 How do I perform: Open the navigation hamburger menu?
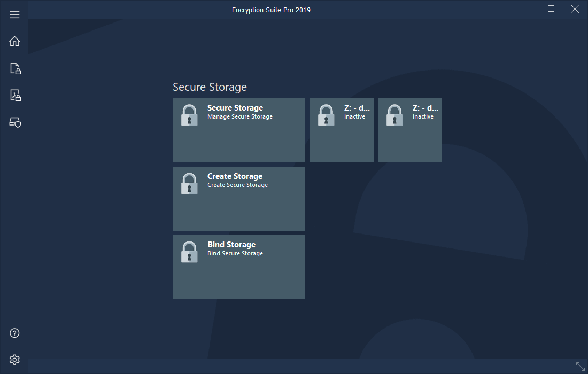14,14
